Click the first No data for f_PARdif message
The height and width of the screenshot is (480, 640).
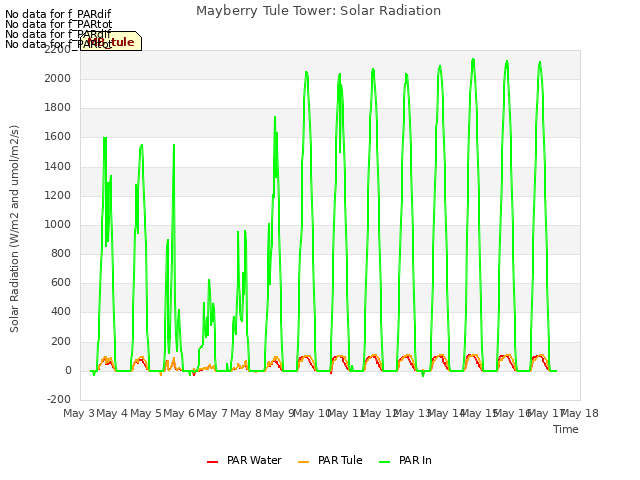[x=58, y=14]
